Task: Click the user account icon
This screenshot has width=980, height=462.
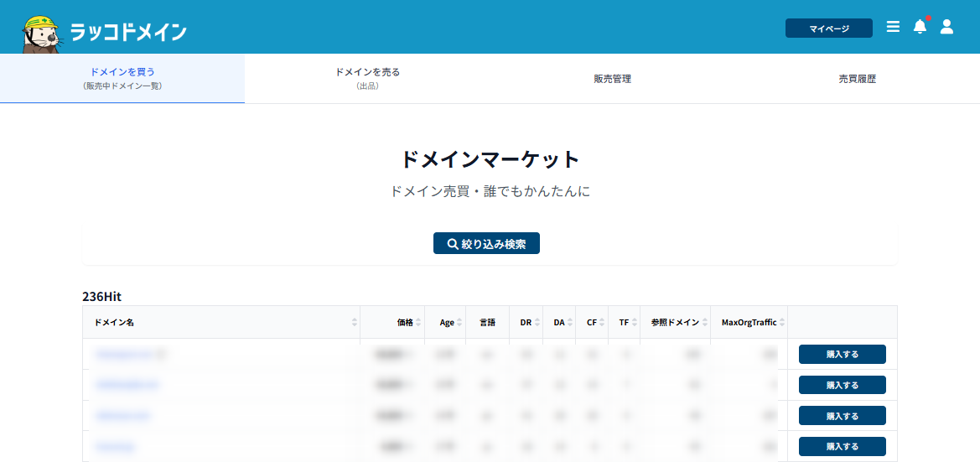Action: 946,27
